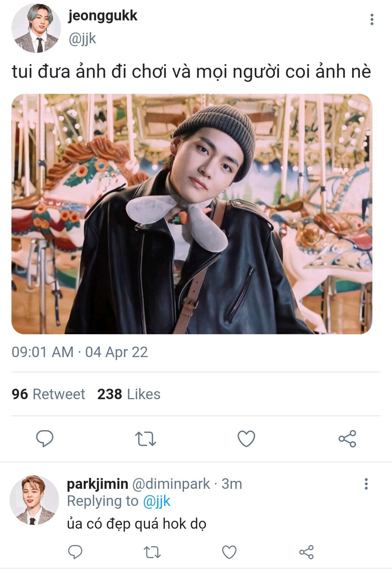Open more options for the jeonggukk tweet
The image size is (392, 573).
[372, 20]
